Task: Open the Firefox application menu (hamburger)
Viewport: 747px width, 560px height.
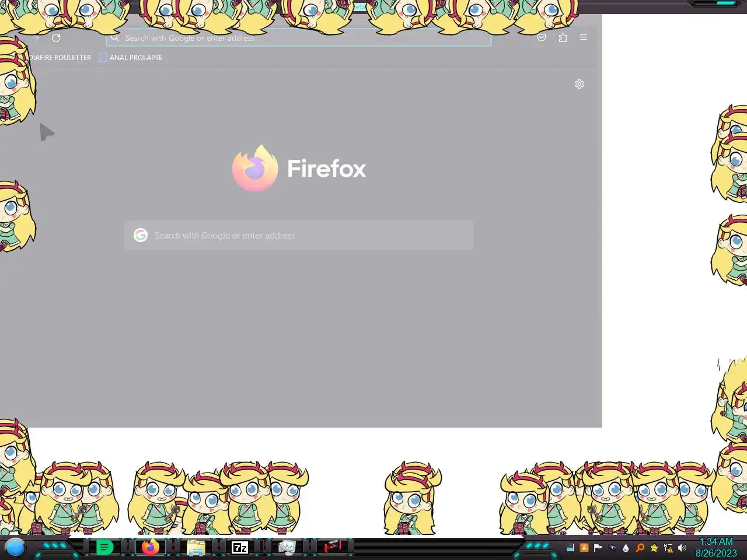Action: (x=584, y=37)
